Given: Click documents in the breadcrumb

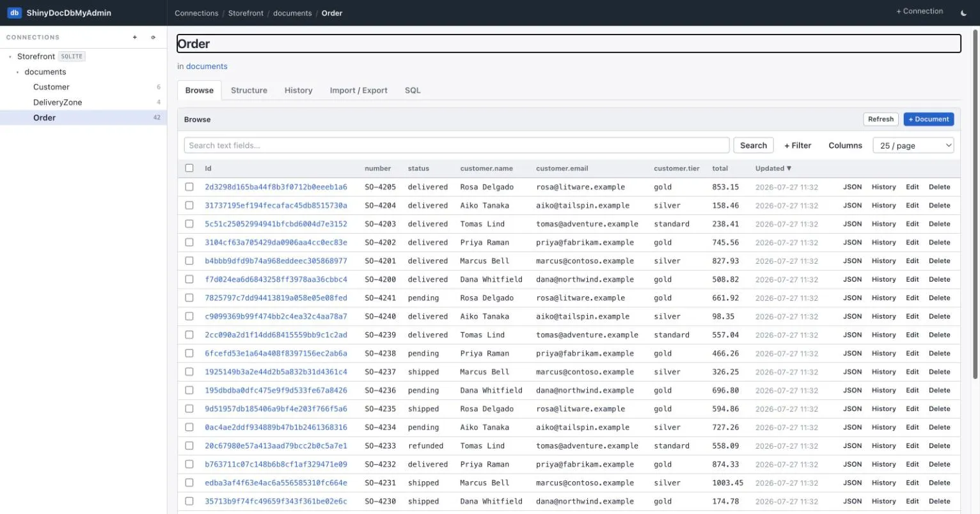Looking at the screenshot, I should [292, 13].
